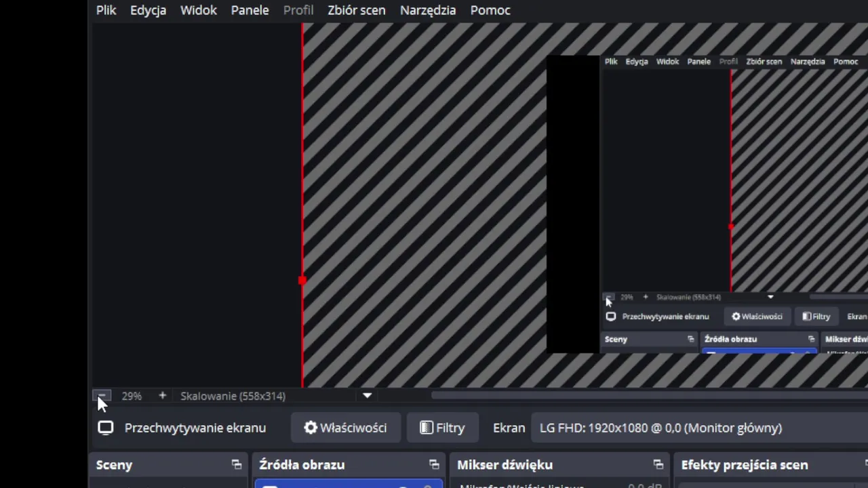Open the Pomoc menu
868x488 pixels.
490,10
